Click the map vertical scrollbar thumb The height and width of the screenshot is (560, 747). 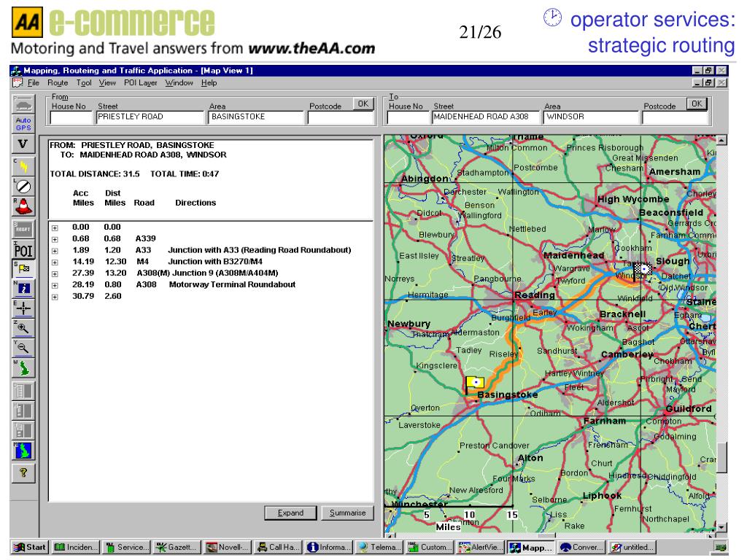(x=721, y=458)
